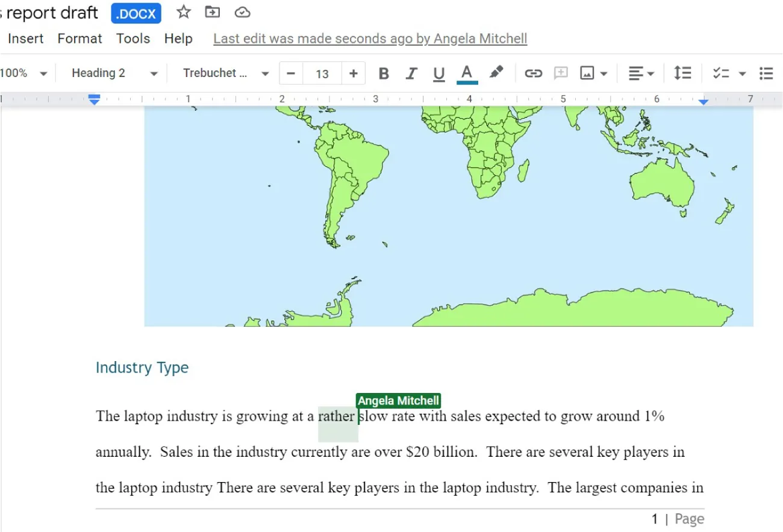The height and width of the screenshot is (532, 783).
Task: Underline the selected text
Action: coord(439,73)
